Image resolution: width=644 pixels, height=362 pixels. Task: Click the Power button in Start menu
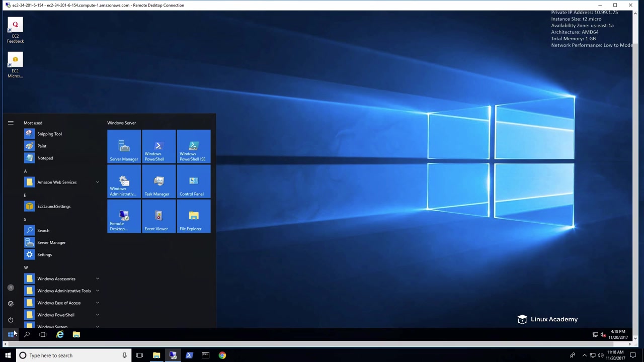coord(11,320)
